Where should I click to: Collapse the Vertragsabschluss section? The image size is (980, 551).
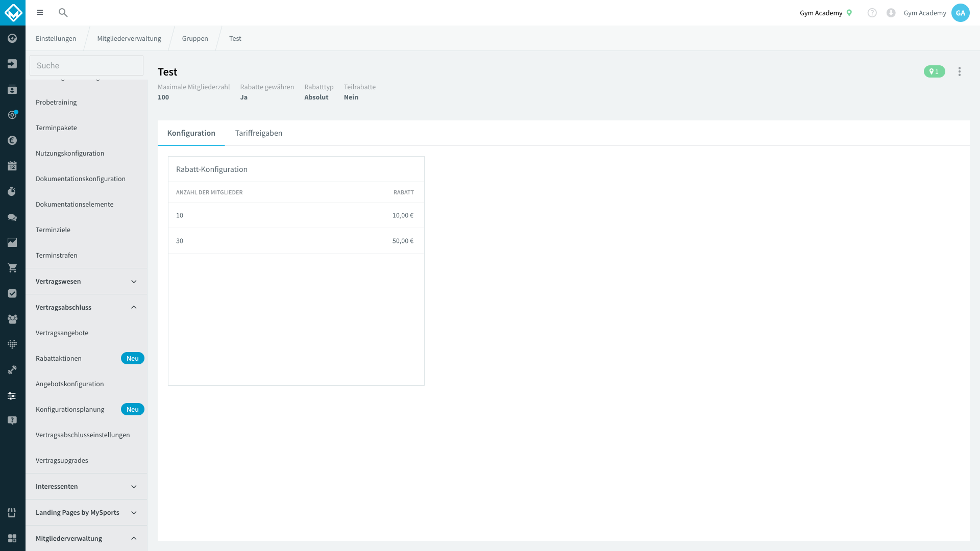point(86,308)
